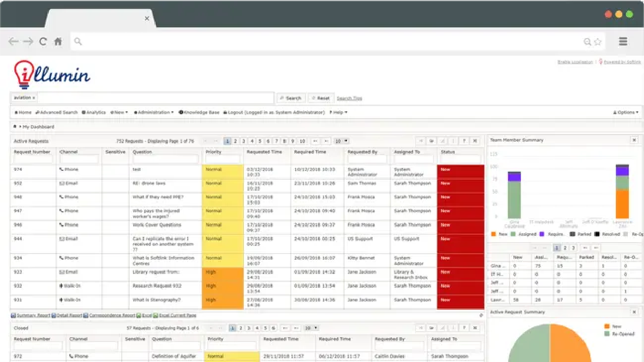This screenshot has width=644, height=362.
Task: Expand the Help dropdown menu
Action: (338, 112)
